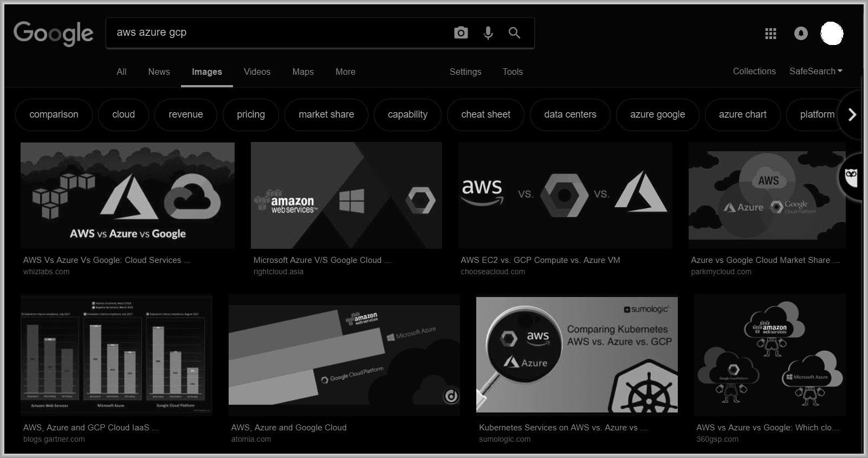Viewport: 868px width, 458px height.
Task: Visit chooseacloud.com source link
Action: pos(493,272)
